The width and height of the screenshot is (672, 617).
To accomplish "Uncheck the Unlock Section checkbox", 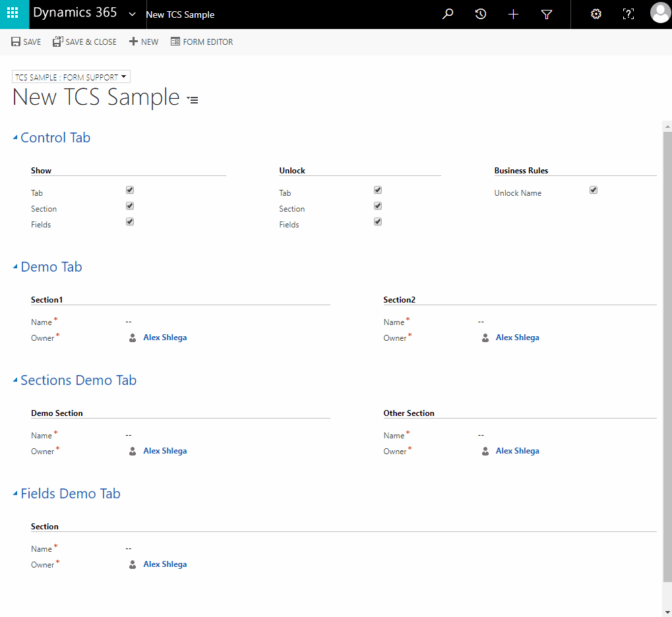I will (x=378, y=206).
